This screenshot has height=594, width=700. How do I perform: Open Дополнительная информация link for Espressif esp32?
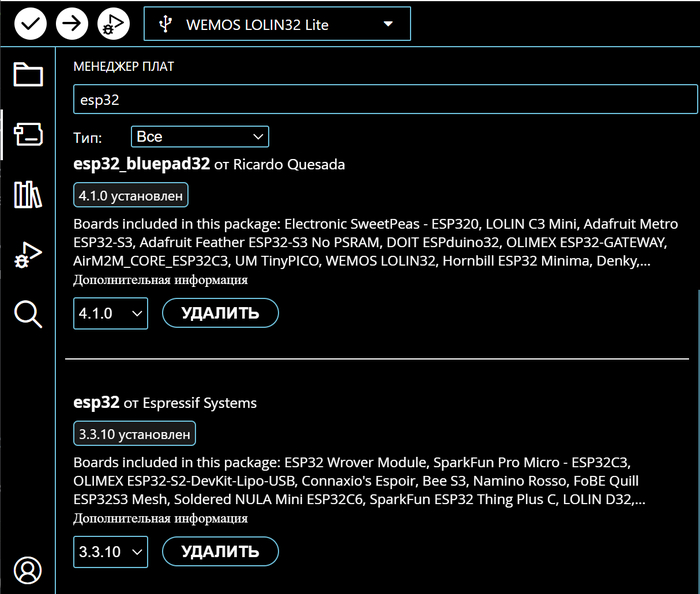(160, 519)
